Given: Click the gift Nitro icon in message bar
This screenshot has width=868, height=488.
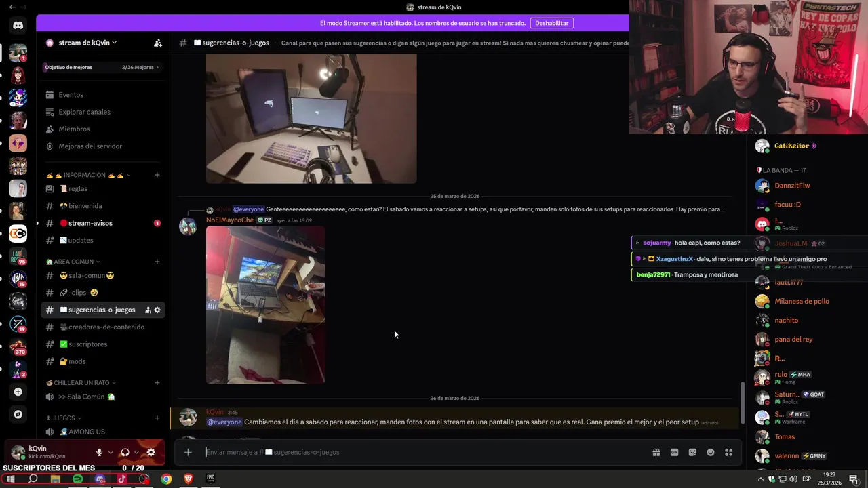Looking at the screenshot, I should tap(656, 452).
